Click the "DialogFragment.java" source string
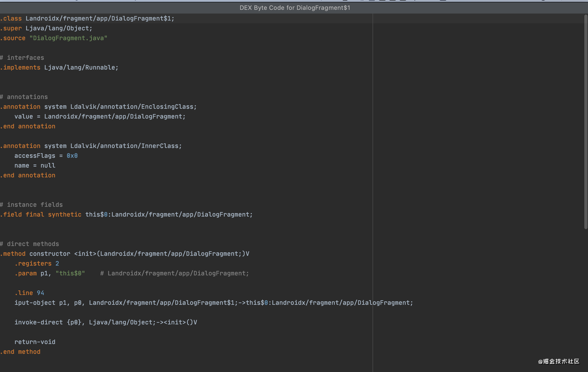Screen dimensions: 588x372 (68, 38)
